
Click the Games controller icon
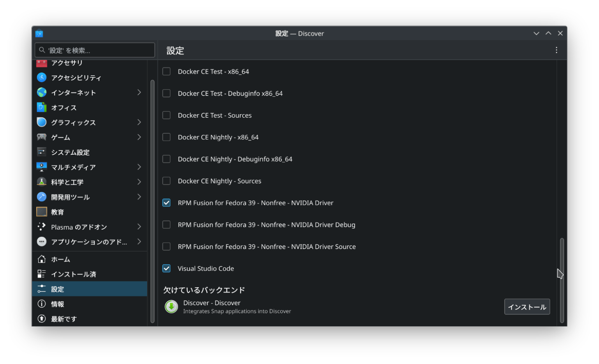pyautogui.click(x=42, y=137)
